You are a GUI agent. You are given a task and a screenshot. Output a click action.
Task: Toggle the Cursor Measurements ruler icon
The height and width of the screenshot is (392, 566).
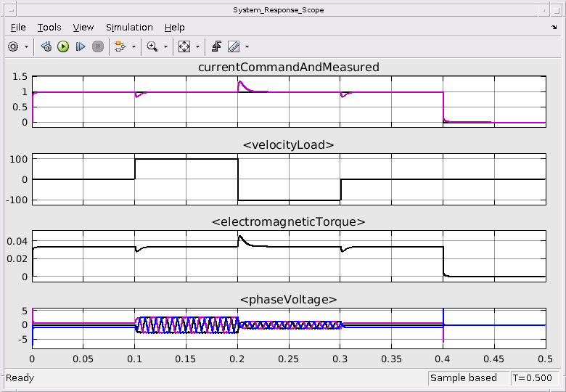pos(234,46)
